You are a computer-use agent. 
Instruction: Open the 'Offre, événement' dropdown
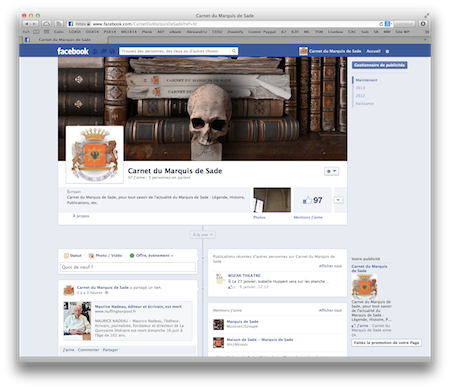[x=151, y=256]
